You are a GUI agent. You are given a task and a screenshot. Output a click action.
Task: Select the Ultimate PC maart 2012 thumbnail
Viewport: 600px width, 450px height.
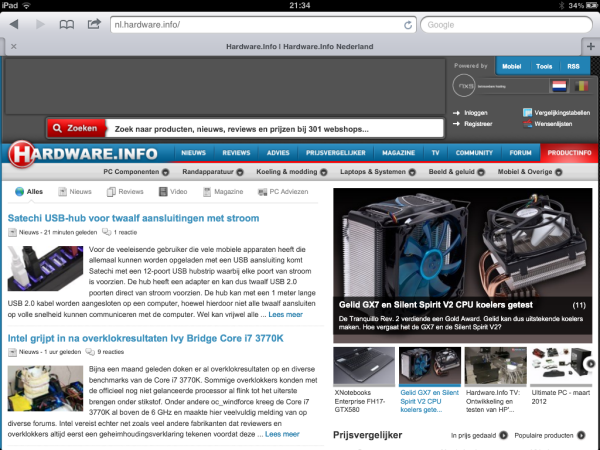coord(561,366)
